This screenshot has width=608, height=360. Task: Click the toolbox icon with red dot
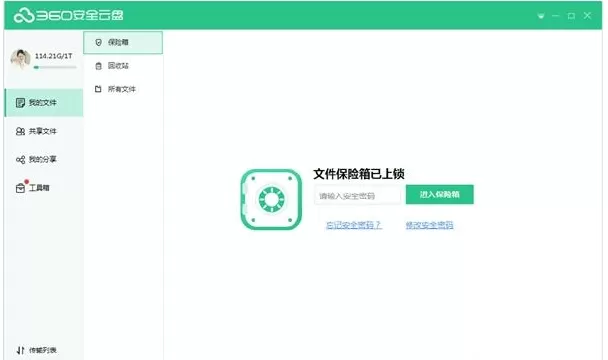point(21,187)
